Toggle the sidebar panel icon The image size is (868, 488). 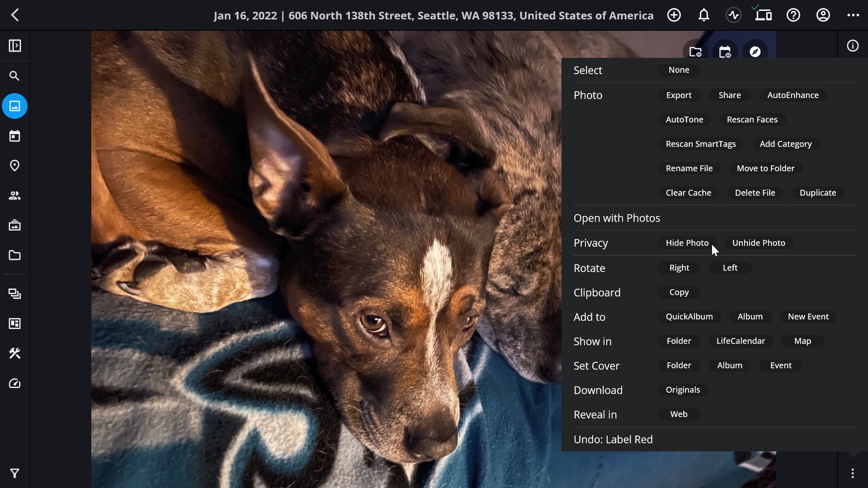coord(15,46)
